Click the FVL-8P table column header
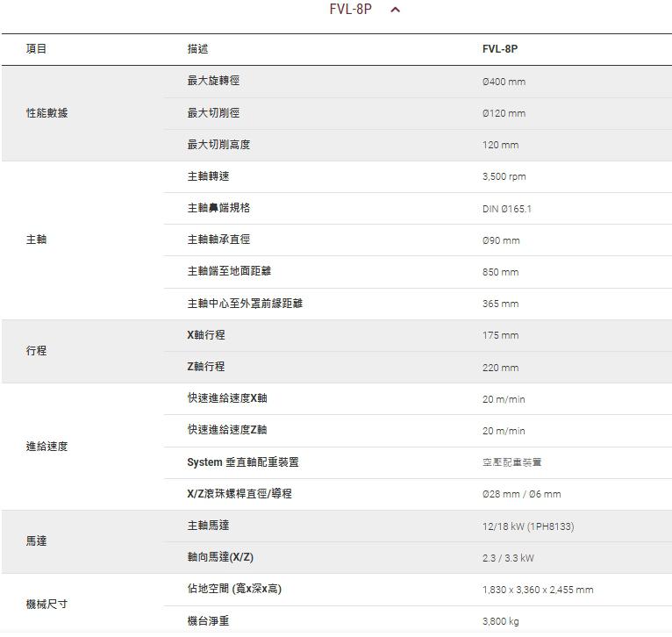 [499, 49]
